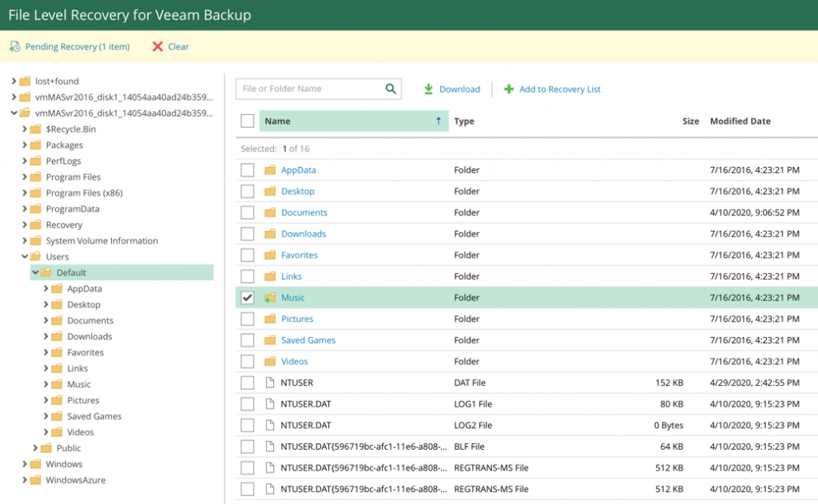Expand the Saved Games tree node
This screenshot has height=504, width=818.
click(x=46, y=416)
